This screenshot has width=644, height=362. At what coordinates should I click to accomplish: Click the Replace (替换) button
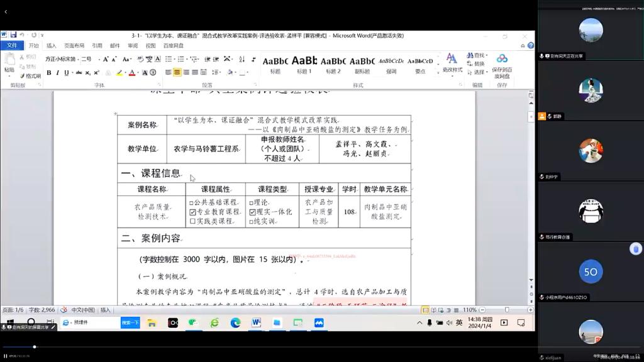coord(478,63)
